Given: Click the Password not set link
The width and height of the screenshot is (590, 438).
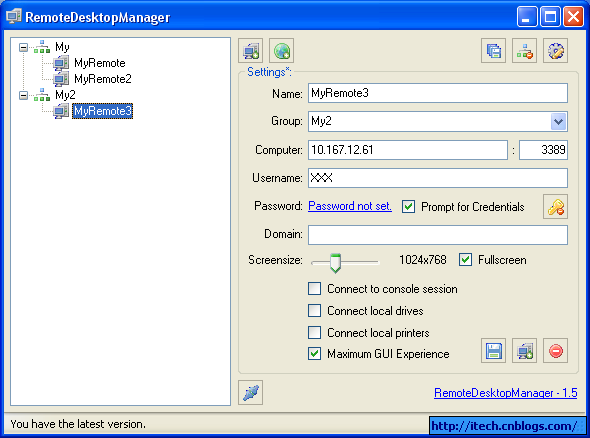Looking at the screenshot, I should click(x=350, y=206).
